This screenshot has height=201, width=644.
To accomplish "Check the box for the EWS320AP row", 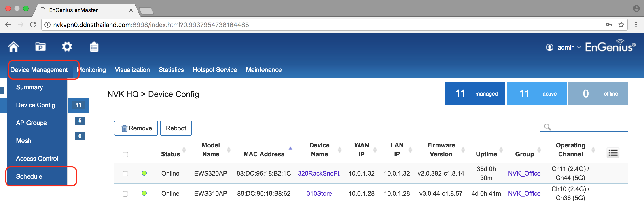I will pos(125,174).
